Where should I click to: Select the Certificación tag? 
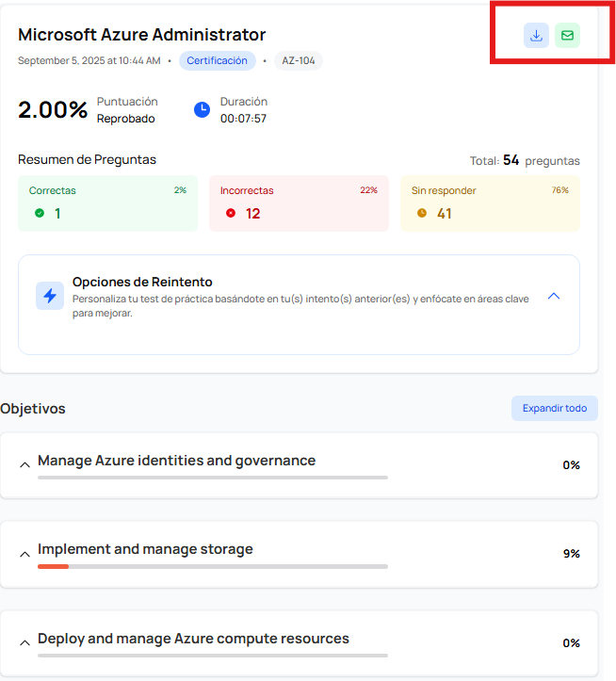click(x=217, y=60)
